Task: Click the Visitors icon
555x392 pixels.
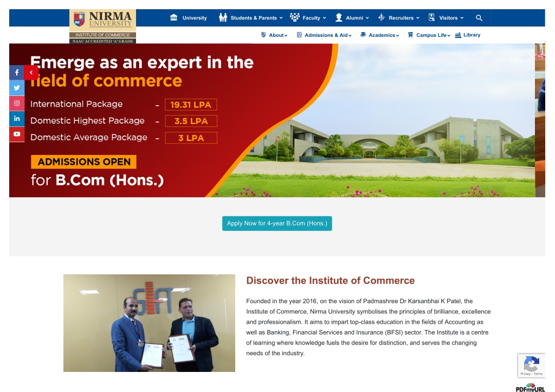Action: point(431,17)
